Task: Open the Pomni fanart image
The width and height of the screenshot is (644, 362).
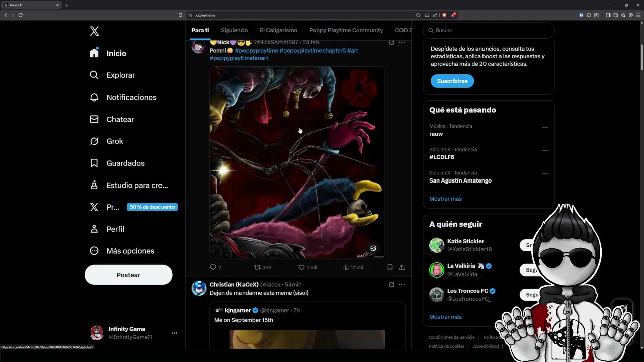Action: (297, 163)
